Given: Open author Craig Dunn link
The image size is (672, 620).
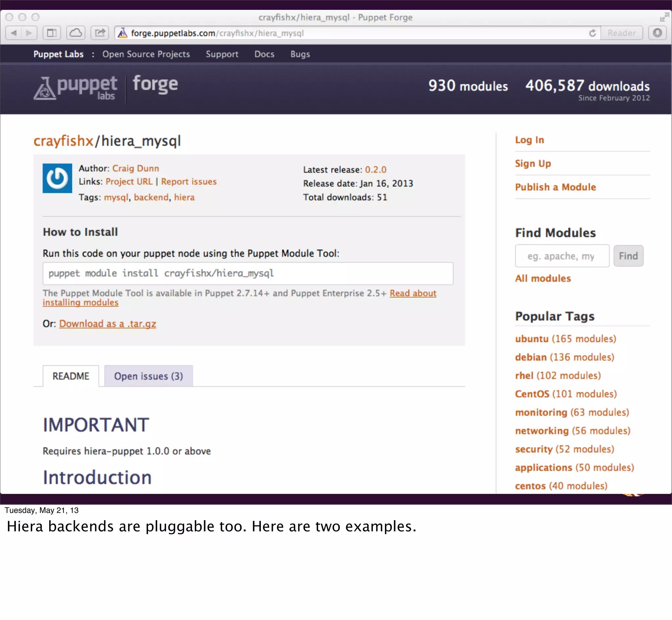Looking at the screenshot, I should tap(136, 168).
